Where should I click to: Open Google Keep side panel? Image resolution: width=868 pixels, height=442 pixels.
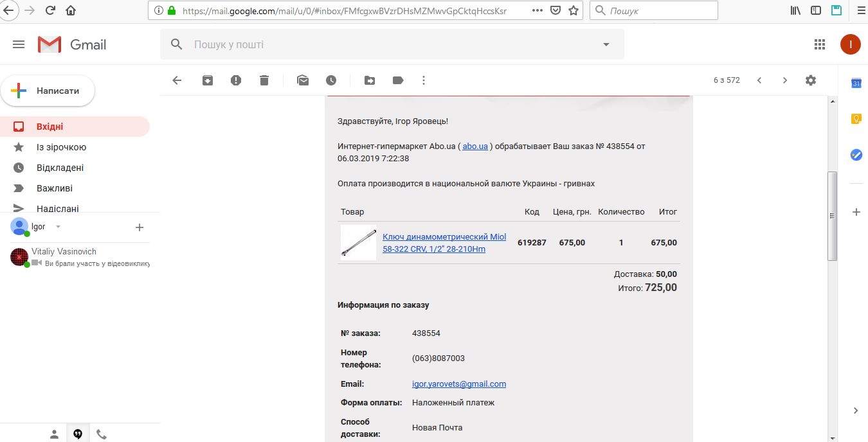(x=856, y=119)
